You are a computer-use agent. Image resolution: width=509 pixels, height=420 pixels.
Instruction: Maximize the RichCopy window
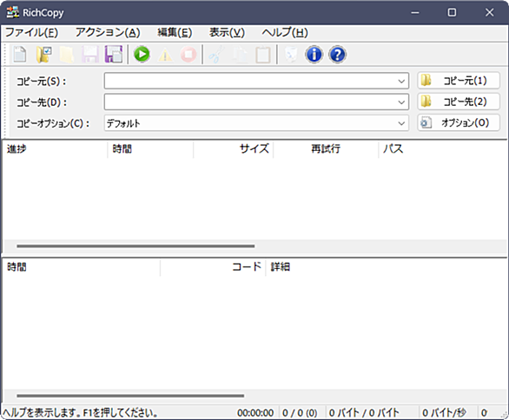(452, 12)
